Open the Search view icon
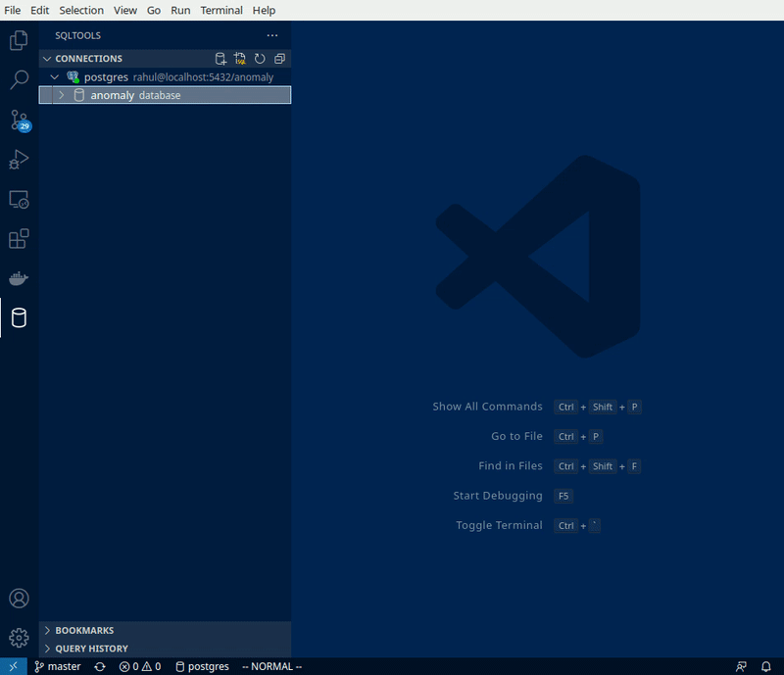This screenshot has width=784, height=675. [19, 80]
